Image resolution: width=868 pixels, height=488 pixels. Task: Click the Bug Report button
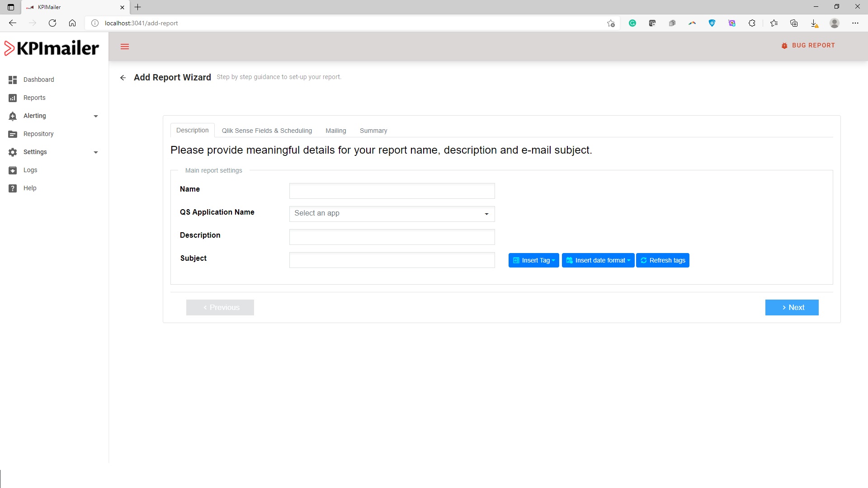(x=808, y=46)
